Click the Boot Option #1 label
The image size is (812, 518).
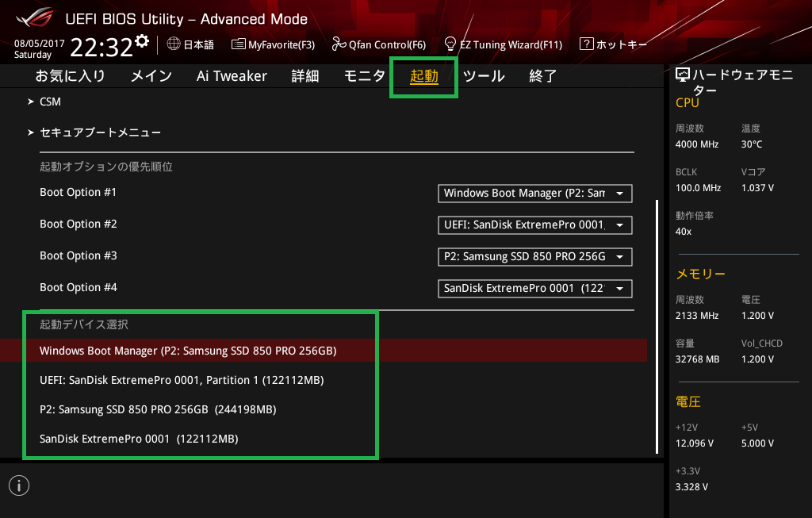pyautogui.click(x=79, y=192)
